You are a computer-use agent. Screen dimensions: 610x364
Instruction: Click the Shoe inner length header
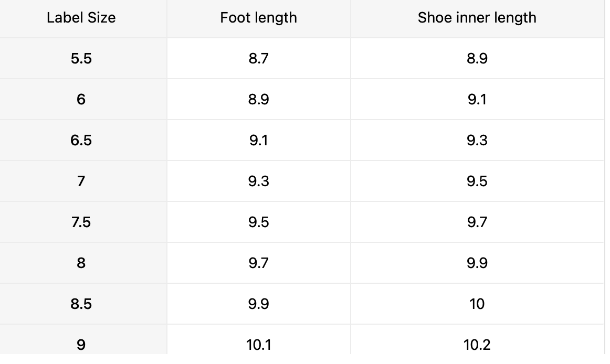click(x=477, y=17)
